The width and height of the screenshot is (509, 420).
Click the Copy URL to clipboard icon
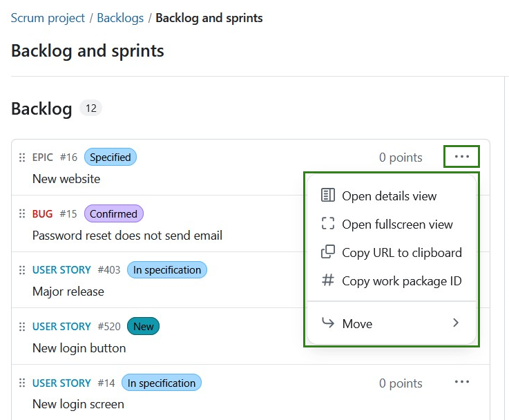[328, 252]
